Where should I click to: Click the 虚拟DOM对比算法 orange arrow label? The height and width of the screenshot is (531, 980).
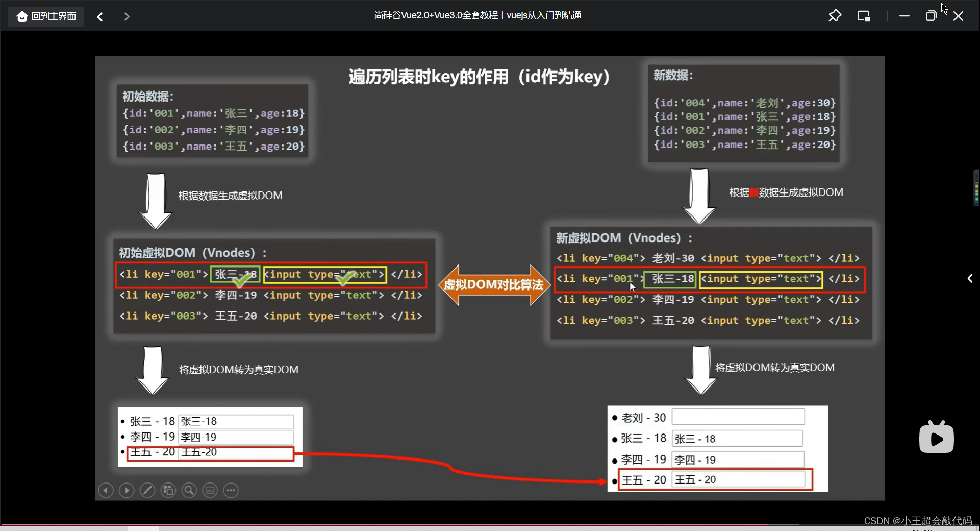tap(493, 285)
